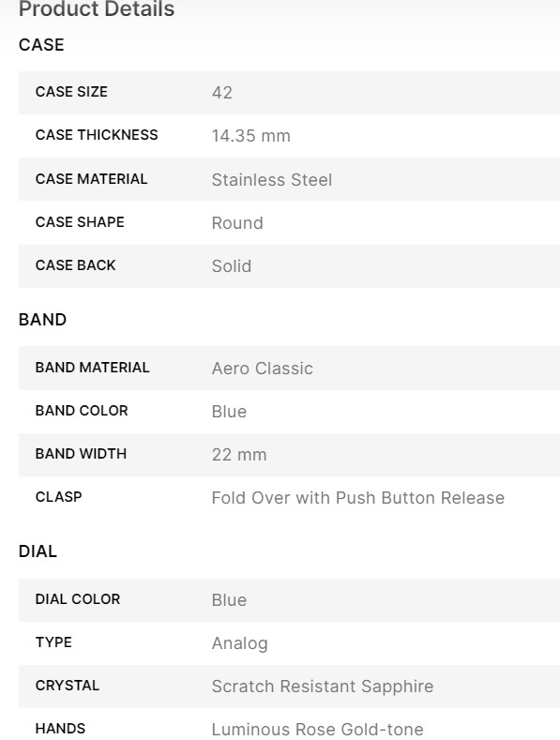Click the HANDS label
This screenshot has width=560, height=740.
coord(60,728)
